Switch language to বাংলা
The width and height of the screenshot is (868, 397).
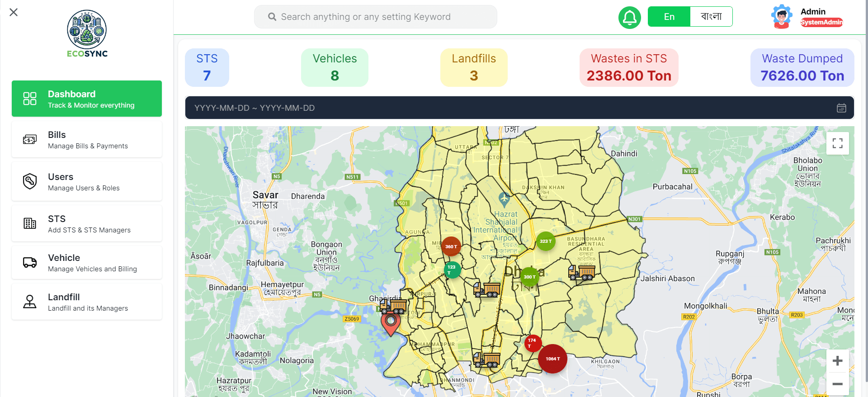tap(711, 17)
